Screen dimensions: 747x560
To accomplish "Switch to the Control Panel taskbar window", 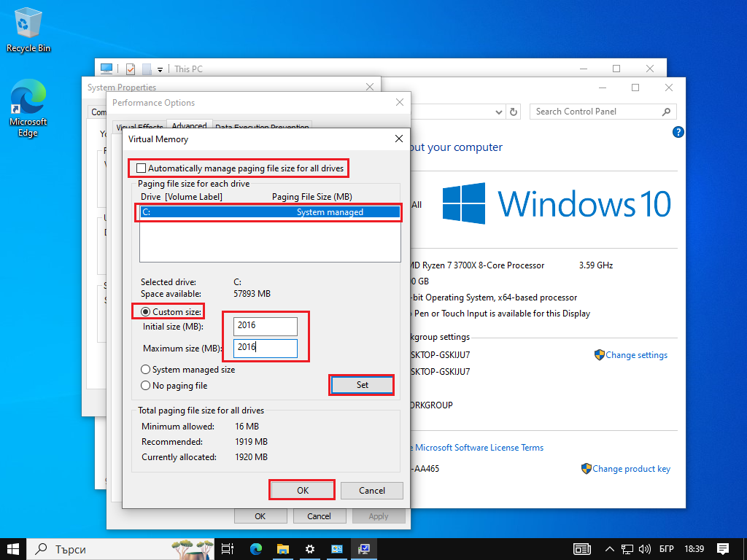I will (x=337, y=549).
